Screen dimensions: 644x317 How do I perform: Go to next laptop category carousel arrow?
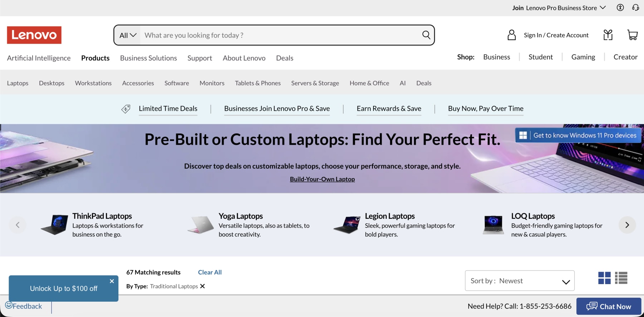coord(627,225)
